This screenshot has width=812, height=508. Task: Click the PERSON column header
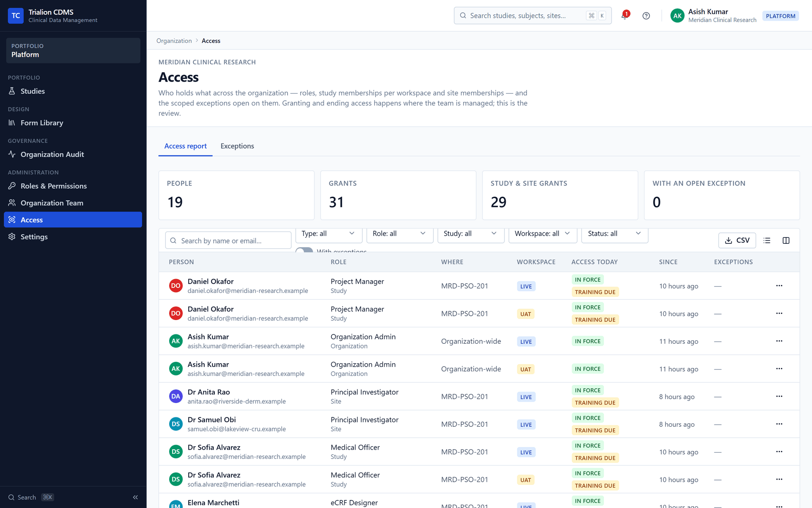181,262
